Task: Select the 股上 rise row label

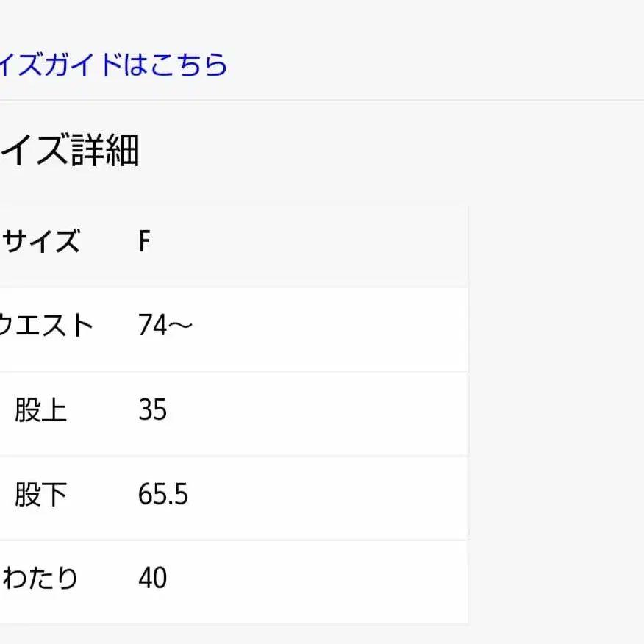Action: 40,412
